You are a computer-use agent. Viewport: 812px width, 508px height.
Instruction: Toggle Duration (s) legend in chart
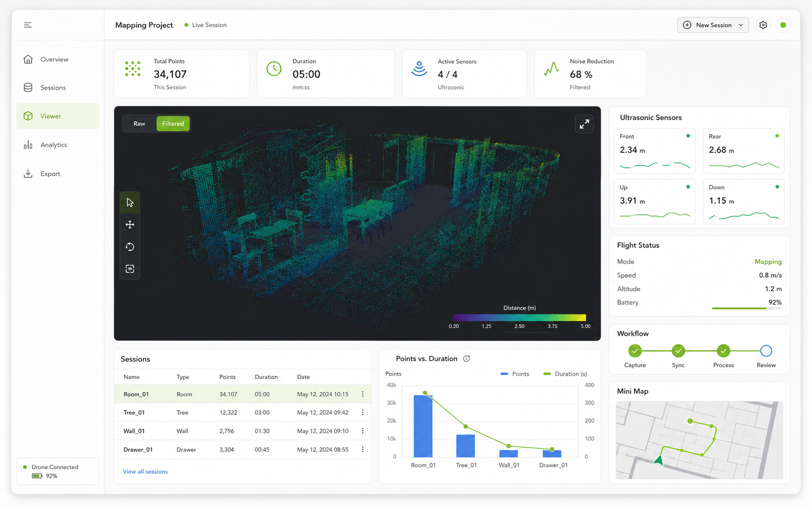point(565,374)
